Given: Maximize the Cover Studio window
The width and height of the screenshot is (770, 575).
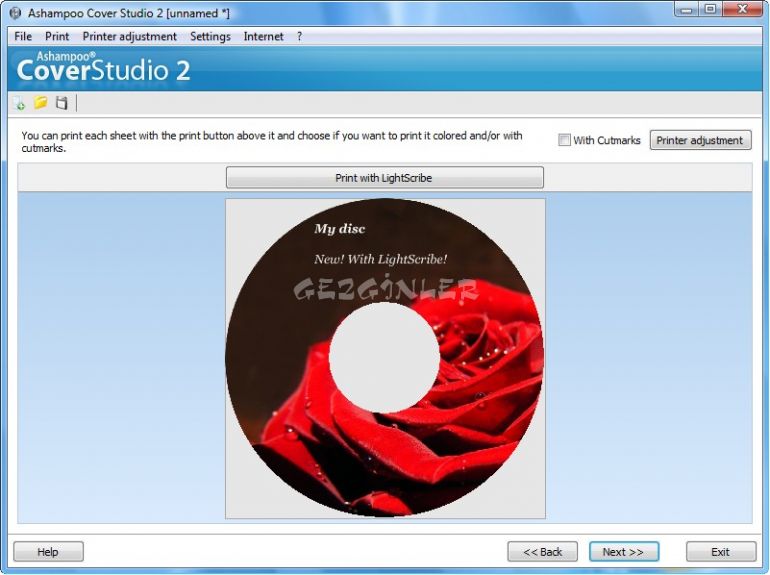Looking at the screenshot, I should 710,9.
